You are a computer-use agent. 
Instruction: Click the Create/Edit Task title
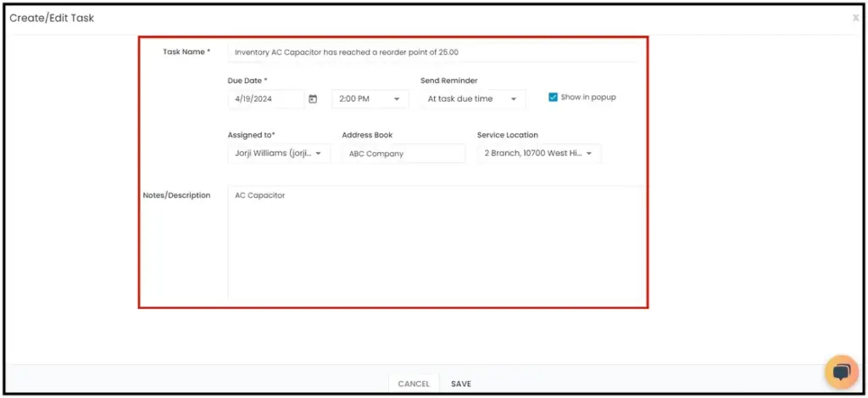(x=52, y=18)
